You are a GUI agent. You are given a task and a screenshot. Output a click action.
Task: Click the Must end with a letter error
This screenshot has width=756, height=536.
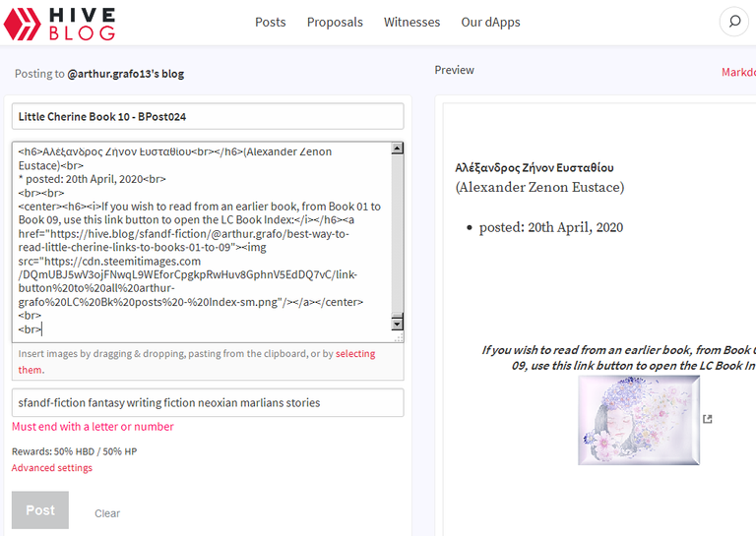coord(93,427)
